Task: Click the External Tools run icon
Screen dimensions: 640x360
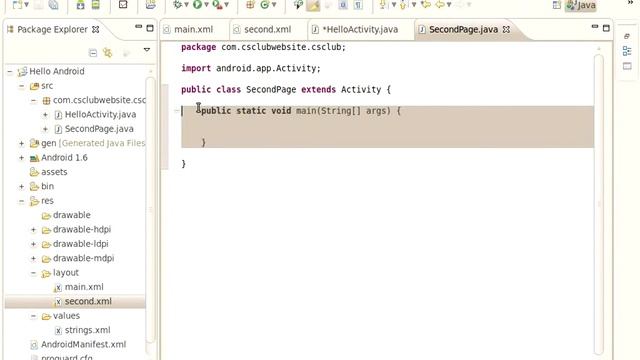Action: pyautogui.click(x=218, y=5)
